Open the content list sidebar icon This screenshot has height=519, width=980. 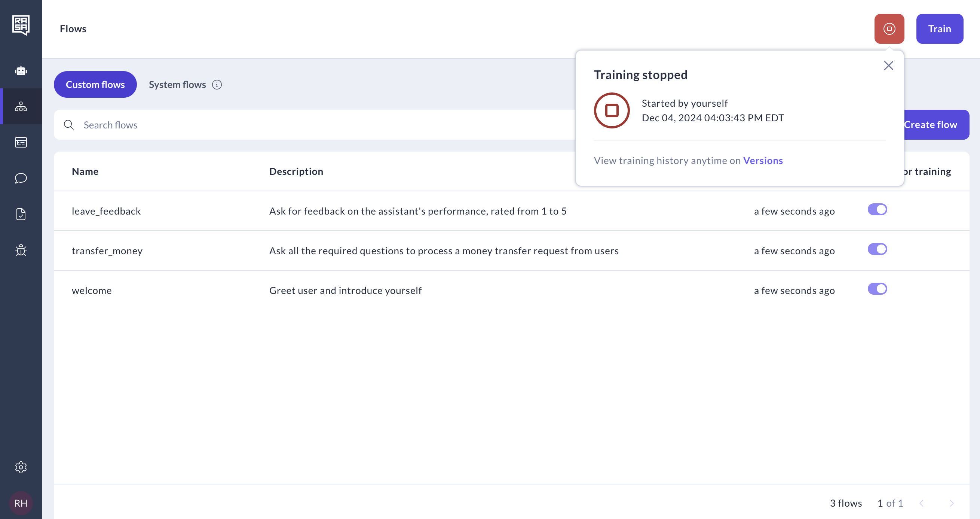[x=21, y=142]
